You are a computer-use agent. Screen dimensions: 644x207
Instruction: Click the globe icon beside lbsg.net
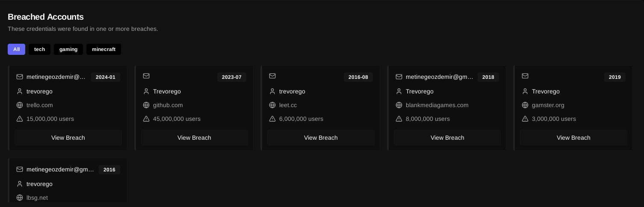(20, 198)
